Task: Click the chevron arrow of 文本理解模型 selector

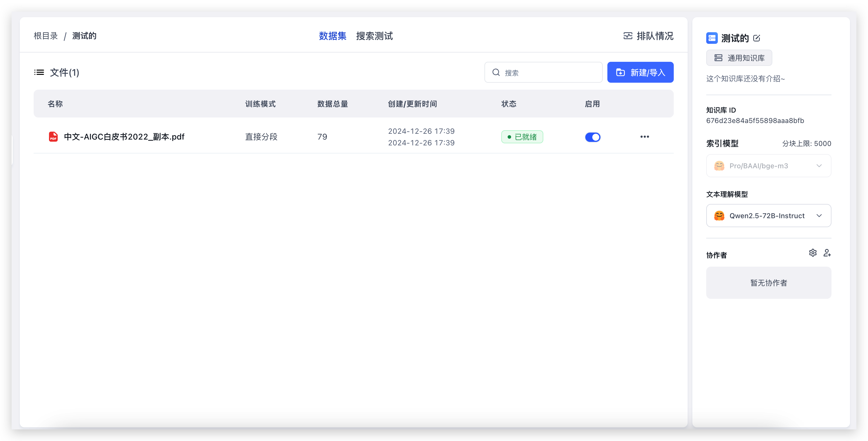Action: [x=819, y=216]
